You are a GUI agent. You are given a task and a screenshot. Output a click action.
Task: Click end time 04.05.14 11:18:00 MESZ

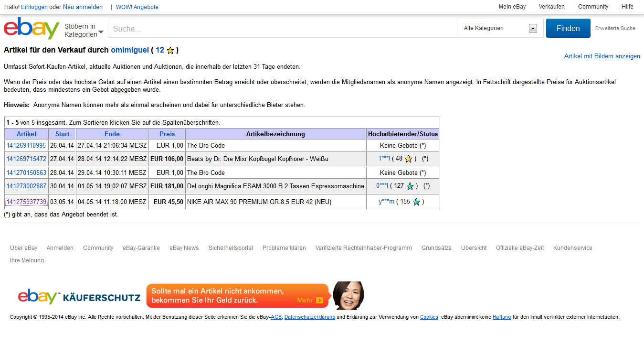(112, 202)
